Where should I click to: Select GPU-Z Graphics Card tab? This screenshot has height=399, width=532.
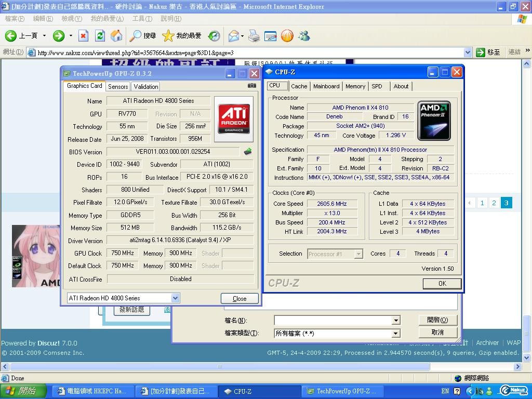85,86
